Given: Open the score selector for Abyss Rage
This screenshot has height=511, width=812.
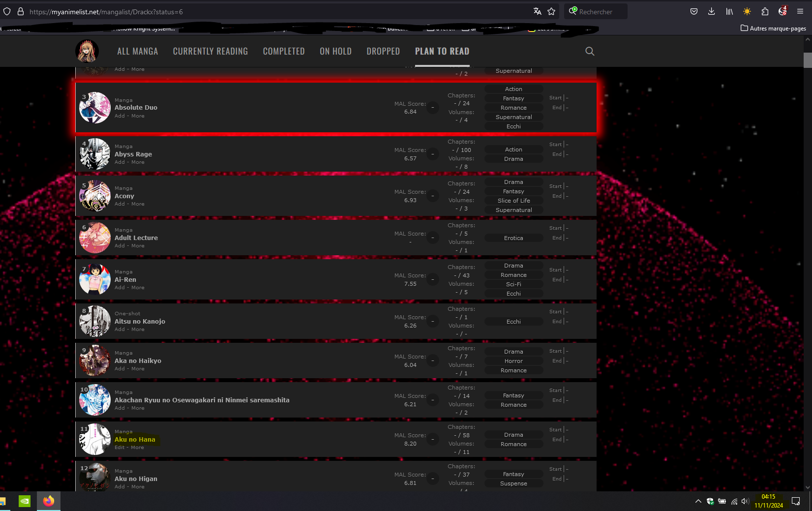Looking at the screenshot, I should coord(433,154).
